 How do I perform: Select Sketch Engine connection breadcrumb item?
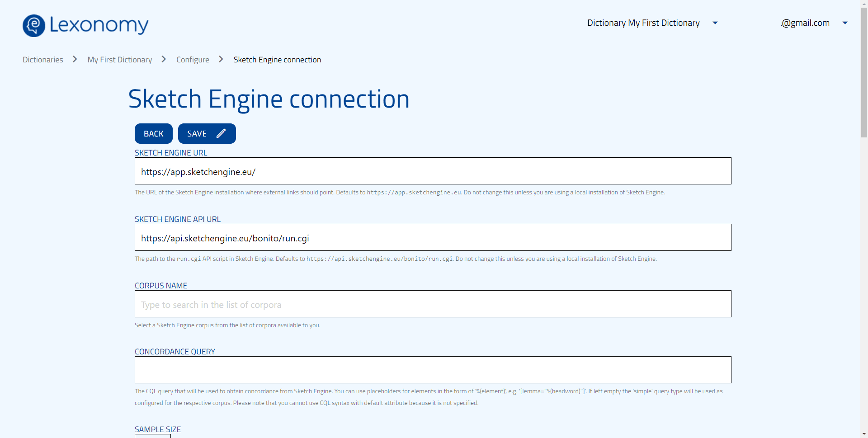[x=277, y=60]
